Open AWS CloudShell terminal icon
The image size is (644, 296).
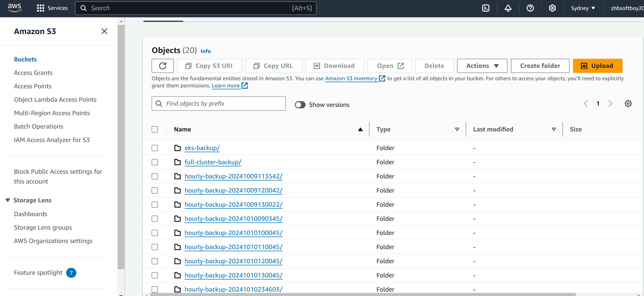(485, 8)
